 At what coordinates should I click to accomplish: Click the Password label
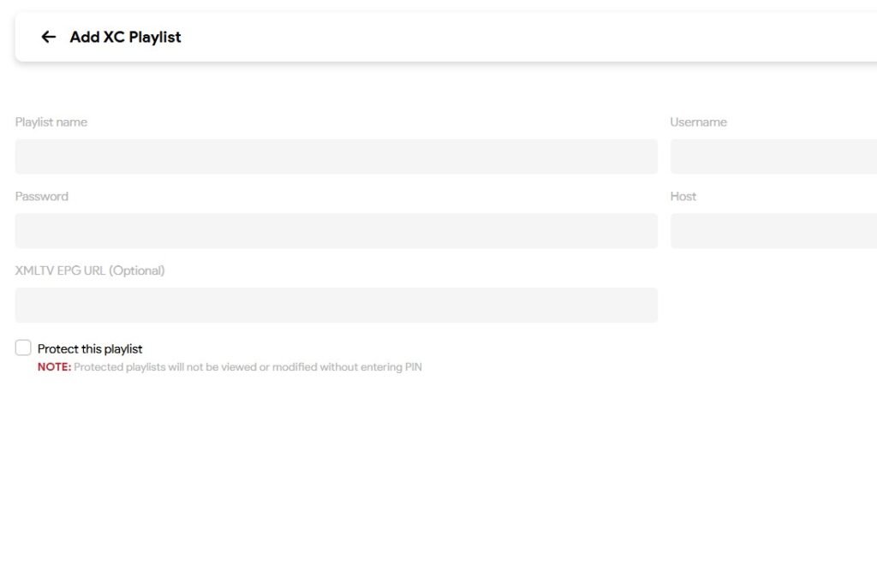[x=42, y=197]
